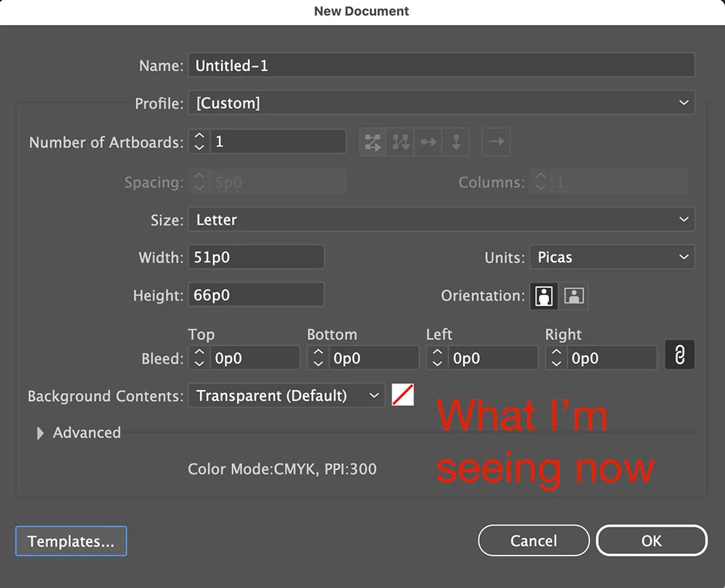The height and width of the screenshot is (588, 725).
Task: Select Grid by Column artboard arrangement icon
Action: coord(400,142)
